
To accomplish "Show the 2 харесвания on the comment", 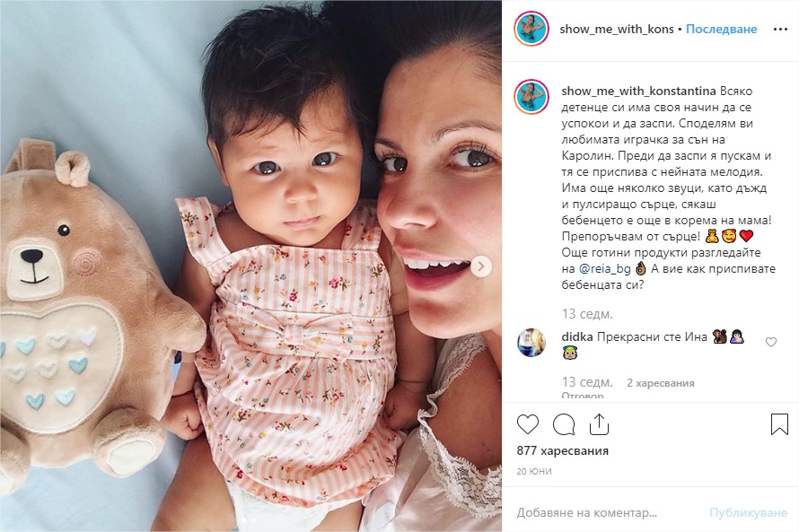I will pyautogui.click(x=661, y=383).
